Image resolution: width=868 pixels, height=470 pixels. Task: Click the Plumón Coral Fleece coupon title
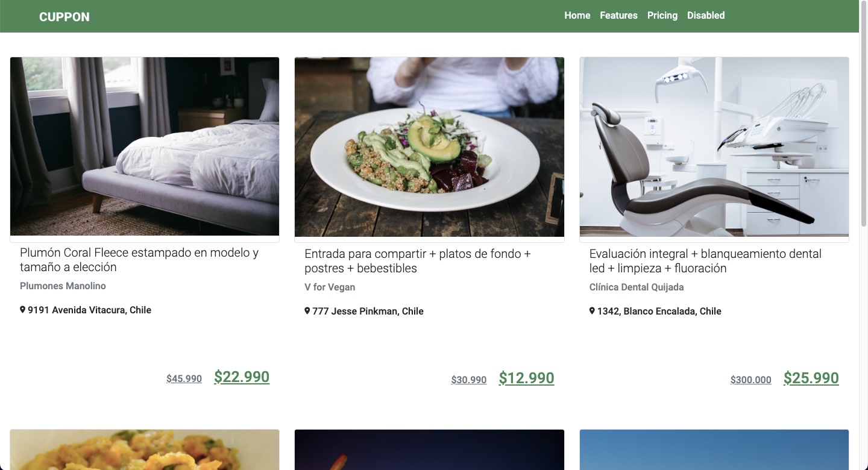coord(139,260)
